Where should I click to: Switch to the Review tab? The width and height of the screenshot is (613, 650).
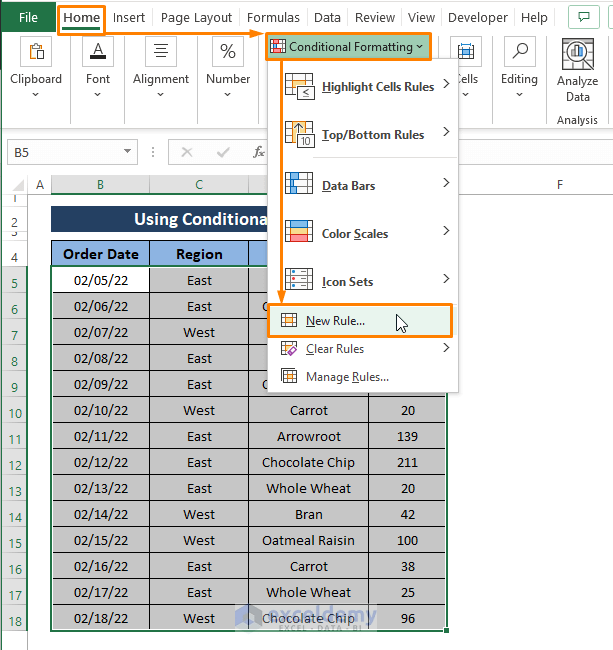point(375,17)
